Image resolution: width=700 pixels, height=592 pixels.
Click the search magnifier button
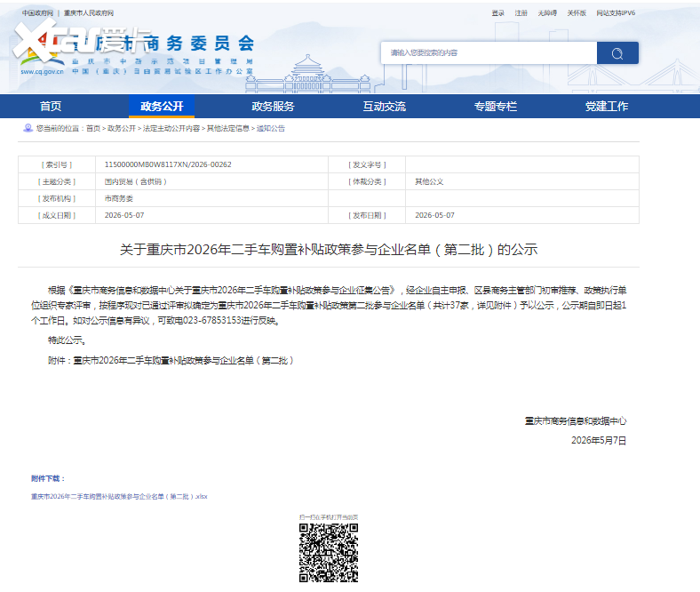[617, 53]
